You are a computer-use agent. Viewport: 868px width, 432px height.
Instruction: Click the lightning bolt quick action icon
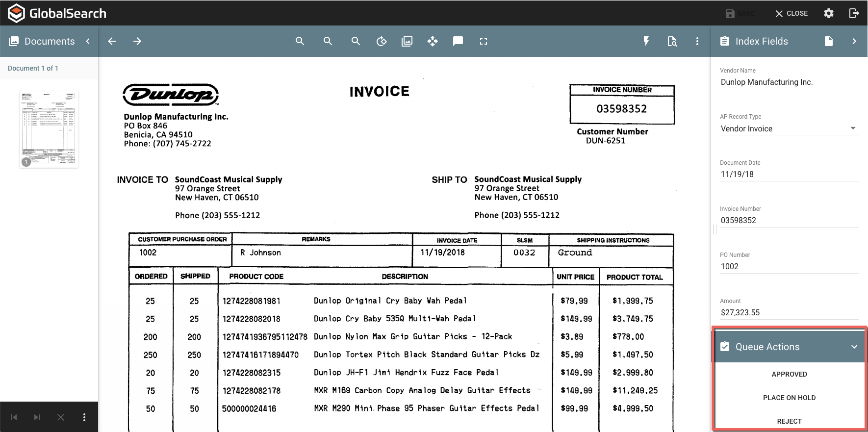(646, 41)
